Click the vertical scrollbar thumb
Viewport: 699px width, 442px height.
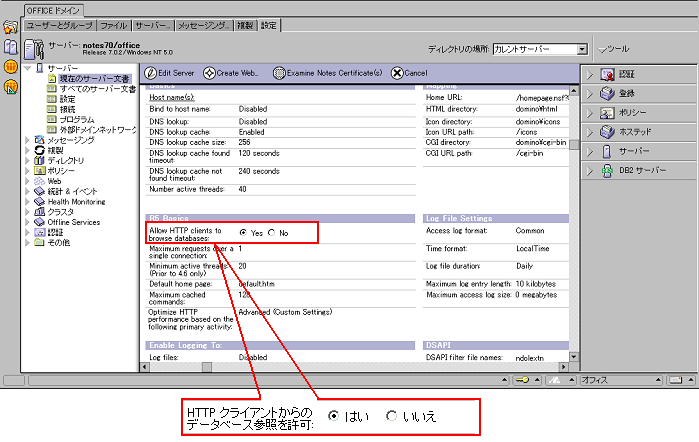point(574,145)
